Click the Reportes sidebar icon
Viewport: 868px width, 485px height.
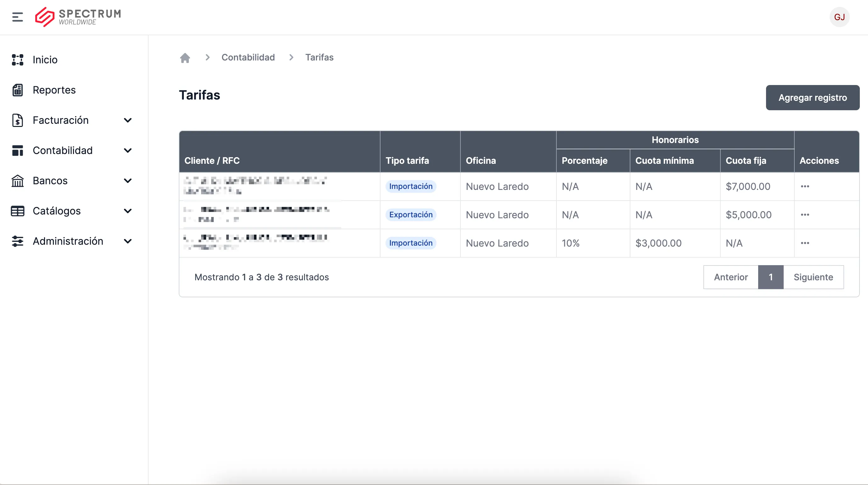click(18, 90)
